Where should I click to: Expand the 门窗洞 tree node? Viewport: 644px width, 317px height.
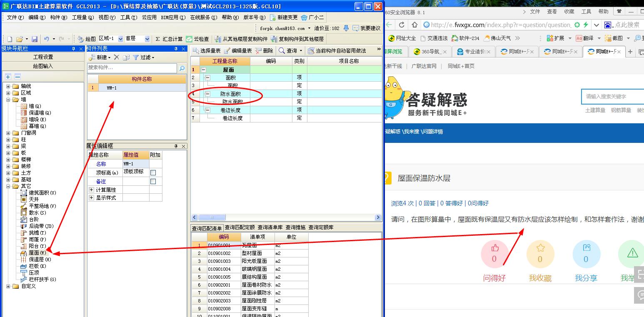tap(8, 133)
